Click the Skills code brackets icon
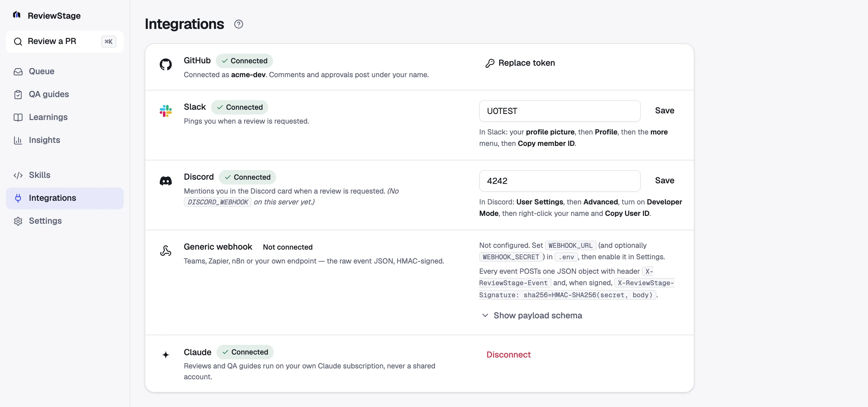 [x=18, y=175]
